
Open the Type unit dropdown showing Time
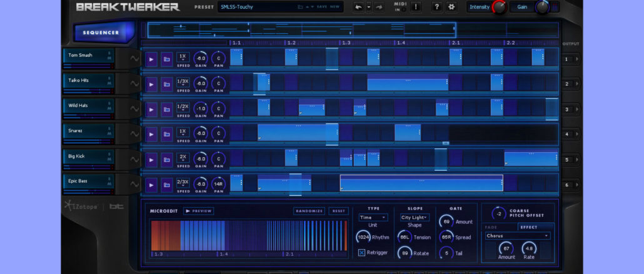373,217
